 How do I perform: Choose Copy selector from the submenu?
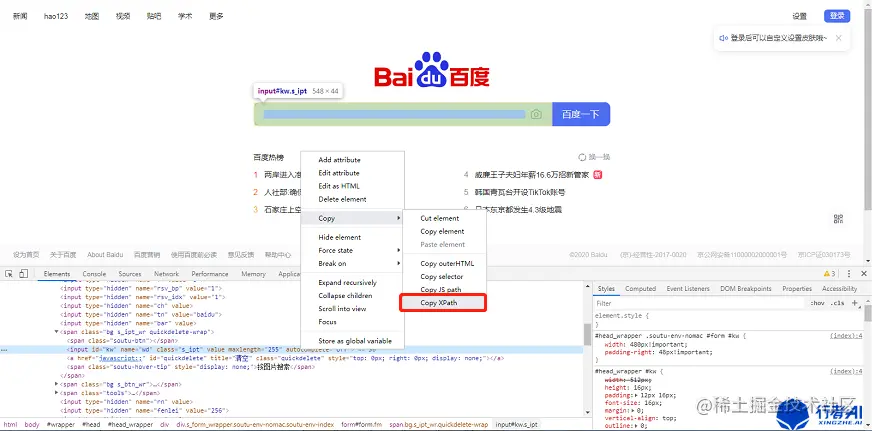click(444, 276)
